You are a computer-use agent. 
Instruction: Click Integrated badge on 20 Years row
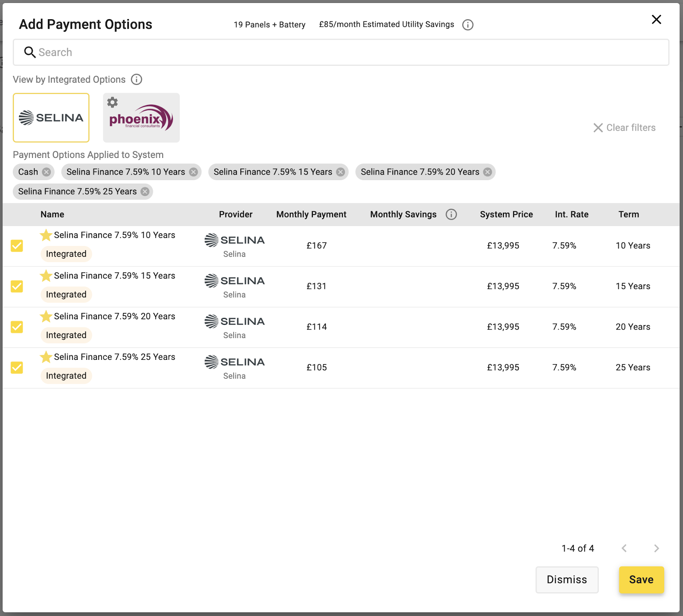[x=66, y=335]
